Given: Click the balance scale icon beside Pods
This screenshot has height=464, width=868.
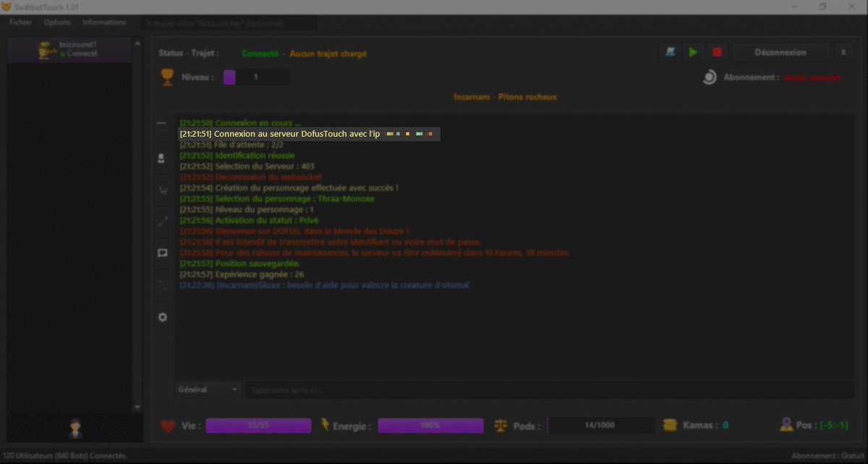Looking at the screenshot, I should tap(501, 426).
